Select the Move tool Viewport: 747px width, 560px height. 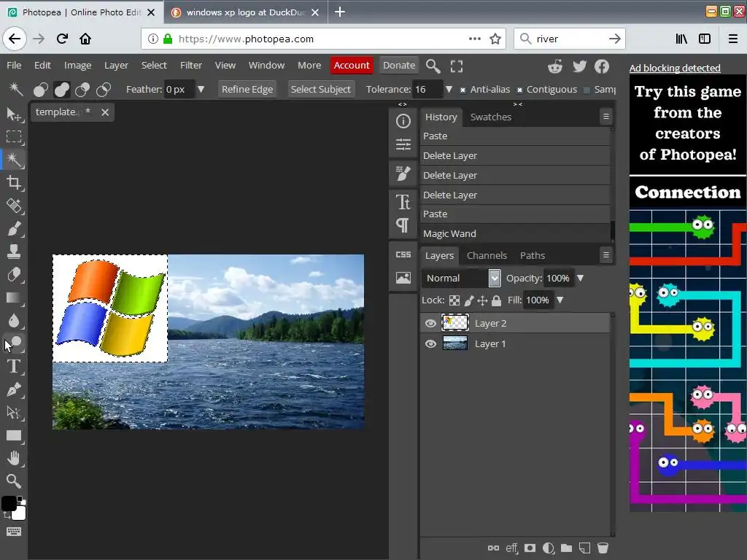(13, 114)
